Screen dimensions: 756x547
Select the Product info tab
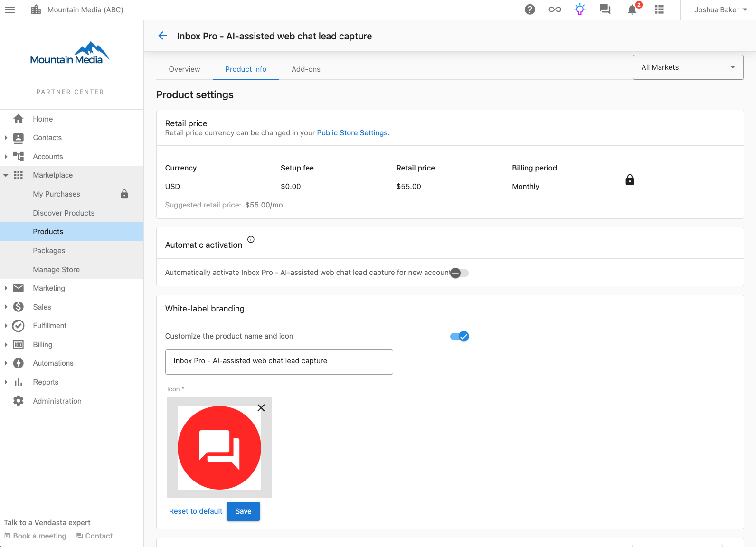coord(246,69)
